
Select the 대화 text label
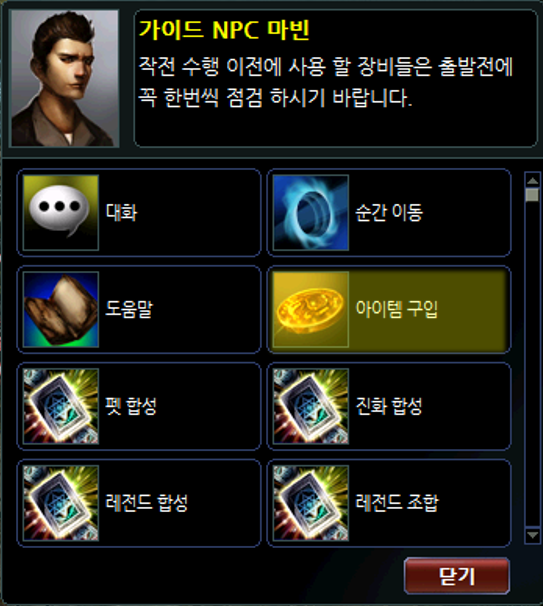pos(121,212)
